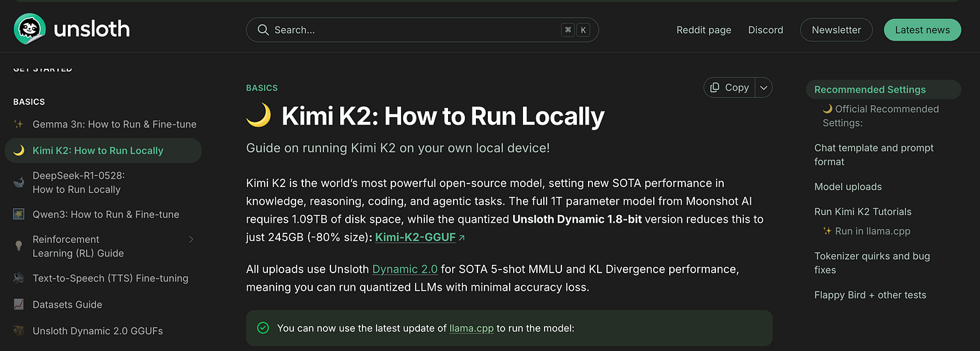Click the Newsletter button
Viewport: 980px width, 351px height.
pos(836,30)
